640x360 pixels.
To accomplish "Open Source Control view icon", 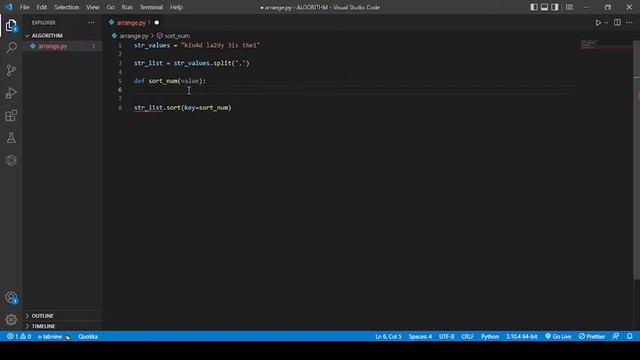I will (x=11, y=70).
